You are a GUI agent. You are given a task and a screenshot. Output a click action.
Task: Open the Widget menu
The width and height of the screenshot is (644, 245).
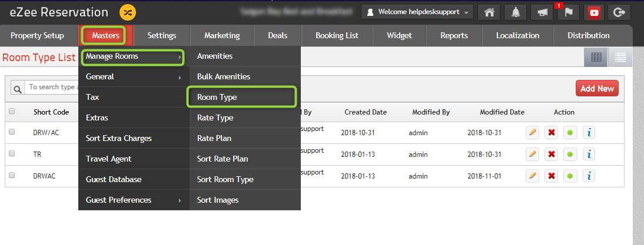coord(399,36)
